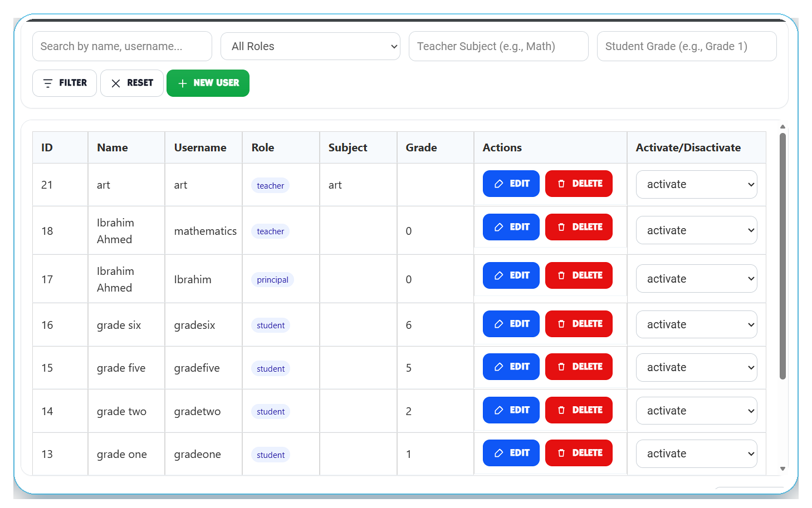The width and height of the screenshot is (812, 508).
Task: Click the student badge in gradeone row
Action: [271, 455]
